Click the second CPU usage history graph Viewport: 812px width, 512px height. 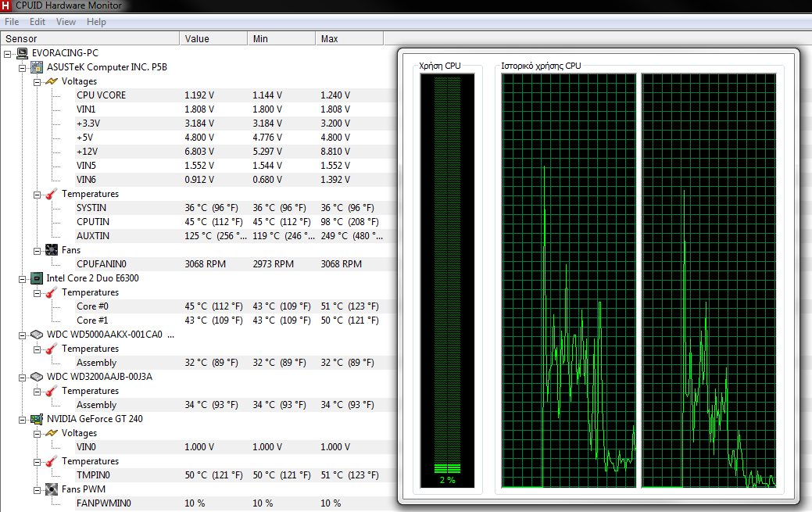coord(708,281)
